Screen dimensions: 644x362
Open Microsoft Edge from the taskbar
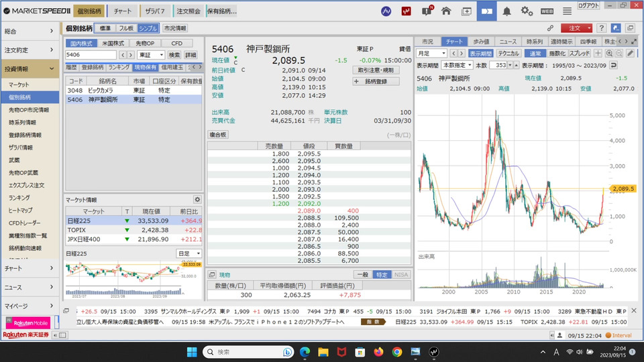[x=305, y=352]
